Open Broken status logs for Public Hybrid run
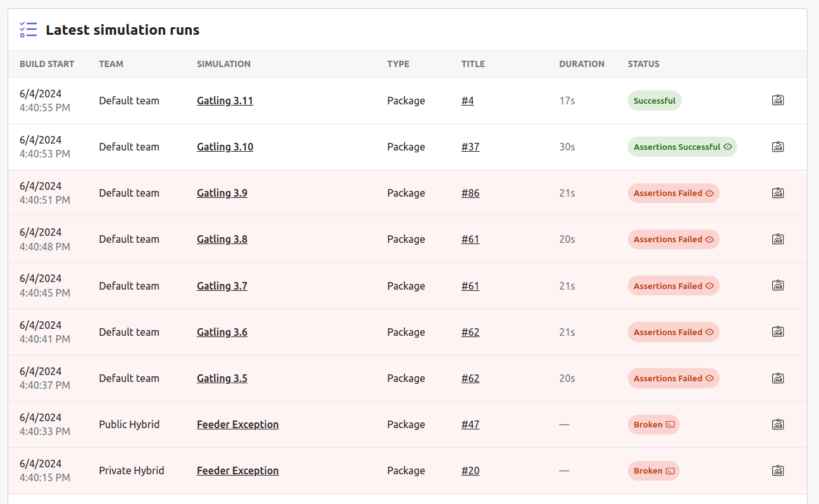This screenshot has height=504, width=819. pyautogui.click(x=654, y=424)
